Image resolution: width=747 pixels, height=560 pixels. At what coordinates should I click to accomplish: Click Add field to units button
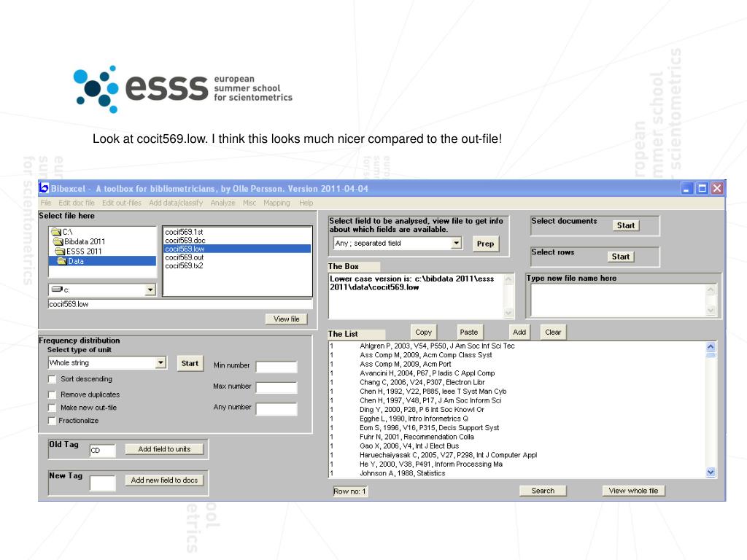pyautogui.click(x=164, y=449)
